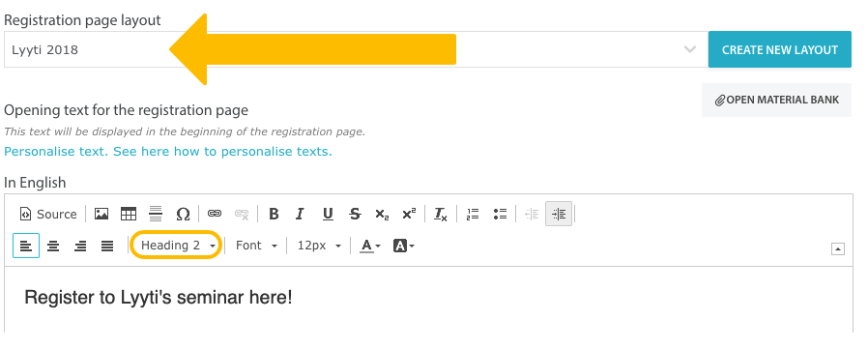Apply strikethrough formatting

(355, 214)
